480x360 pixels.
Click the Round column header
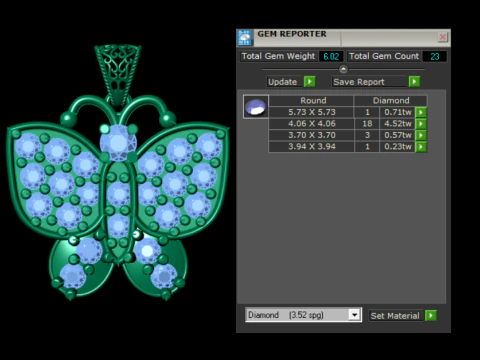311,101
